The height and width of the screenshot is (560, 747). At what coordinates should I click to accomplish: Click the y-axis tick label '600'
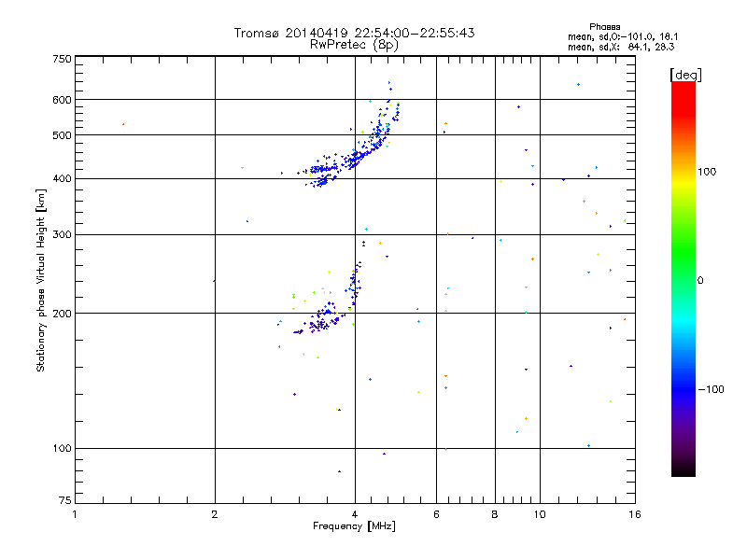click(x=62, y=100)
